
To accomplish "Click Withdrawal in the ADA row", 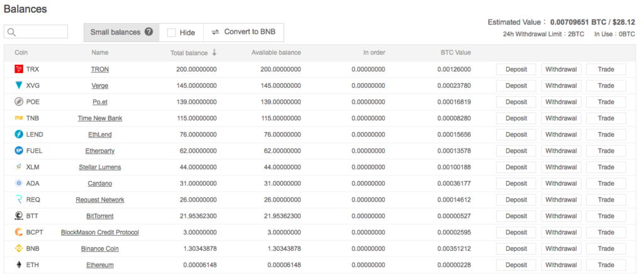I will [561, 184].
